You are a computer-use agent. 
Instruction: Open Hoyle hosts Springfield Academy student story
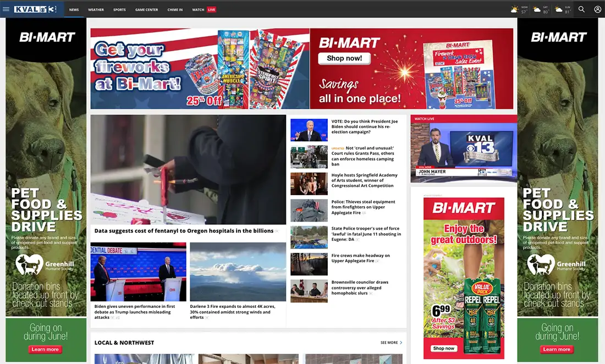[x=364, y=180]
